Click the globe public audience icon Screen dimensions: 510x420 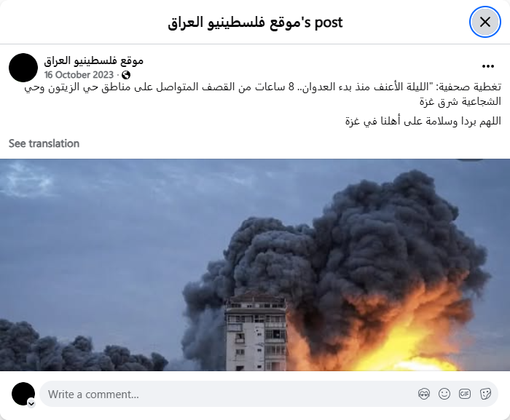126,75
